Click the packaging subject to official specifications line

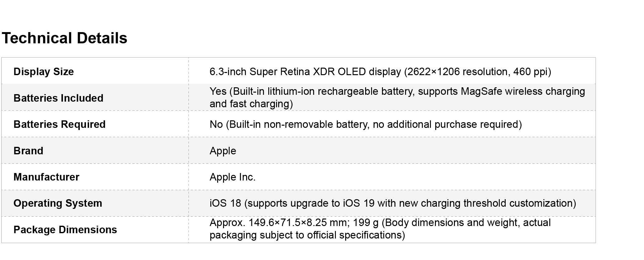pos(307,235)
